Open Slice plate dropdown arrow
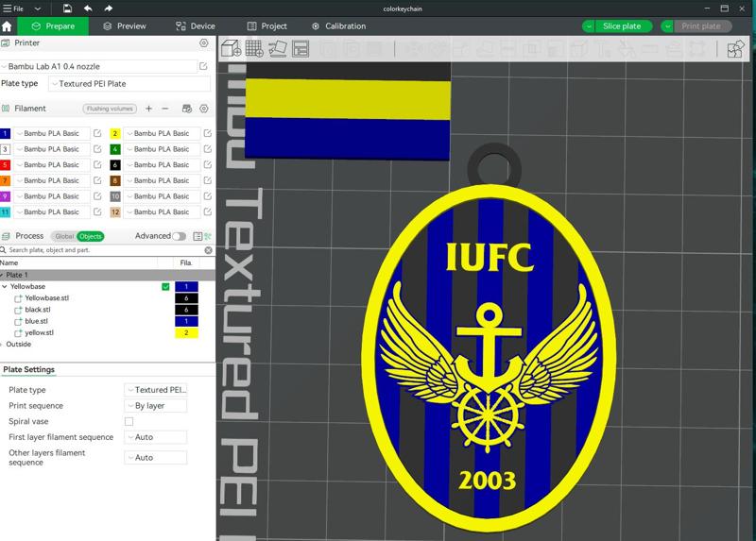This screenshot has height=541, width=756. tap(588, 26)
